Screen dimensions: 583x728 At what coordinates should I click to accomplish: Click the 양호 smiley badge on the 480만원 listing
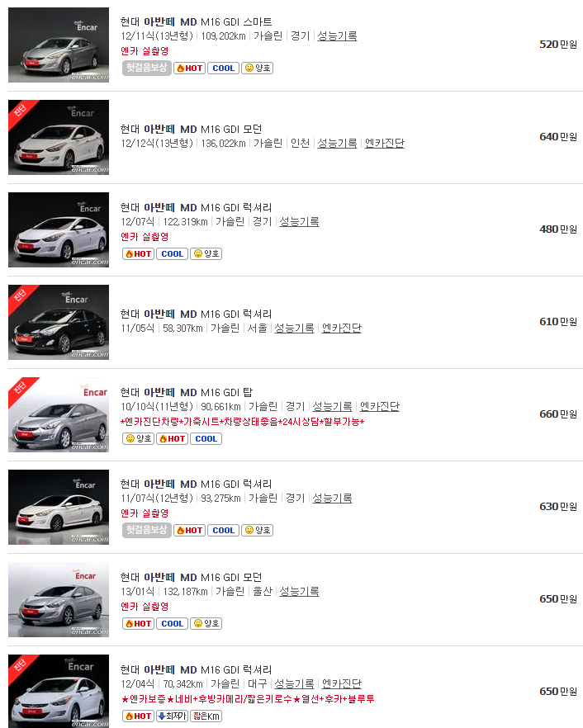(205, 253)
